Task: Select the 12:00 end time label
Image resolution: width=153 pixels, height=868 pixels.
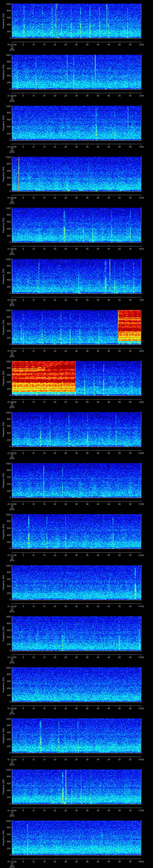Action: click(x=141, y=555)
